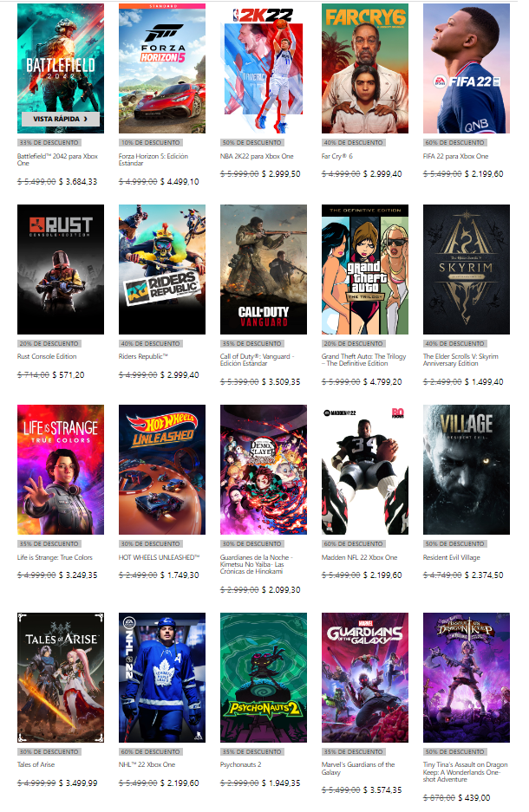This screenshot has width=529, height=812.
Task: Choose the FIFA 22 cover thumbnail
Action: [x=467, y=68]
